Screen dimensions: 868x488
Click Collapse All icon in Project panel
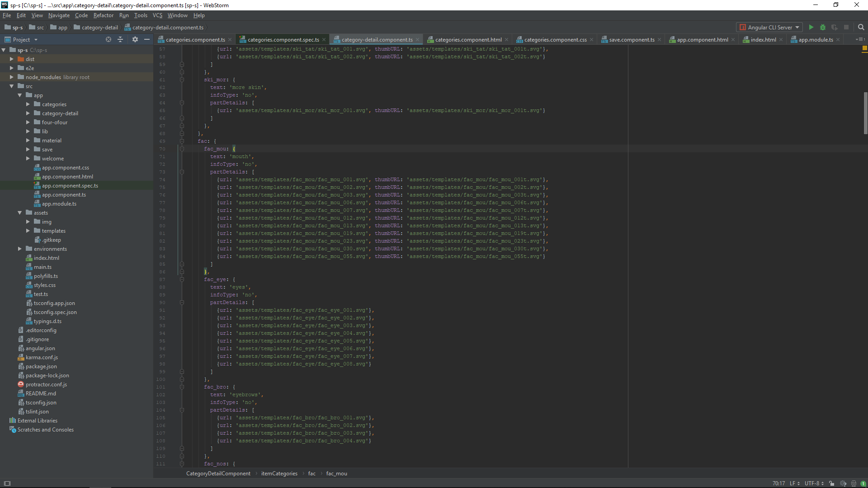coord(120,40)
